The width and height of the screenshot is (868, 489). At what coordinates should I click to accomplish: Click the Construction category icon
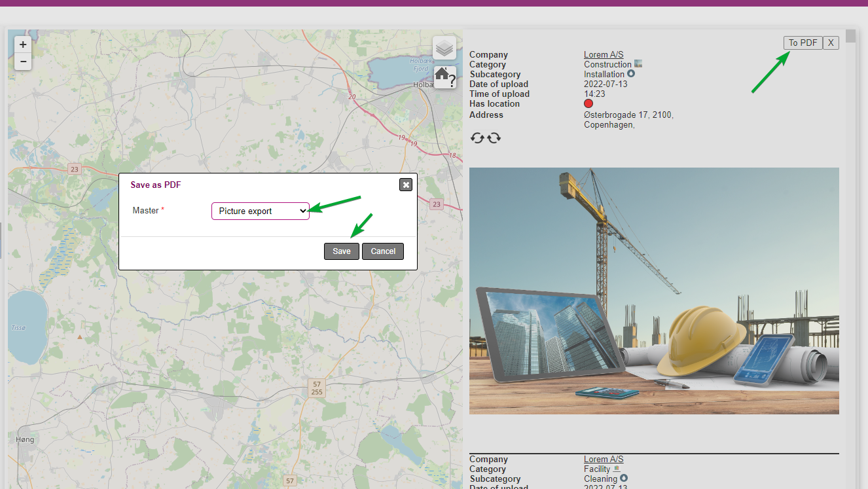638,64
